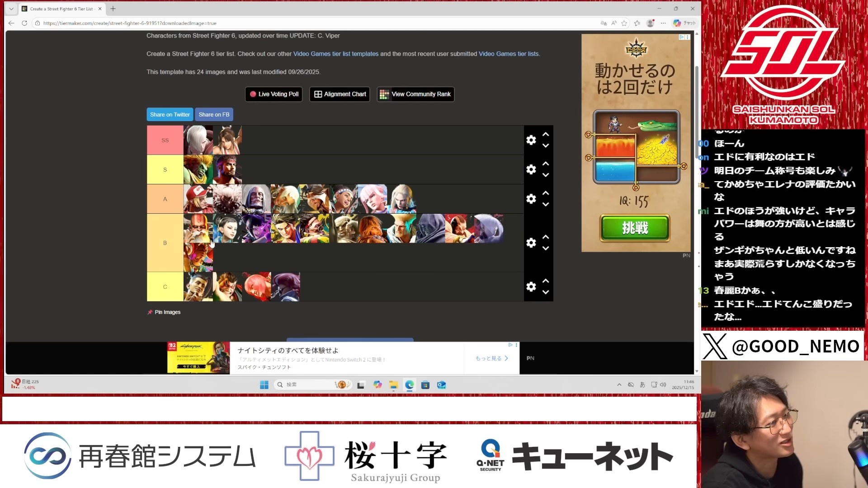Open Windows Start menu icon
The image size is (868, 488).
(264, 385)
